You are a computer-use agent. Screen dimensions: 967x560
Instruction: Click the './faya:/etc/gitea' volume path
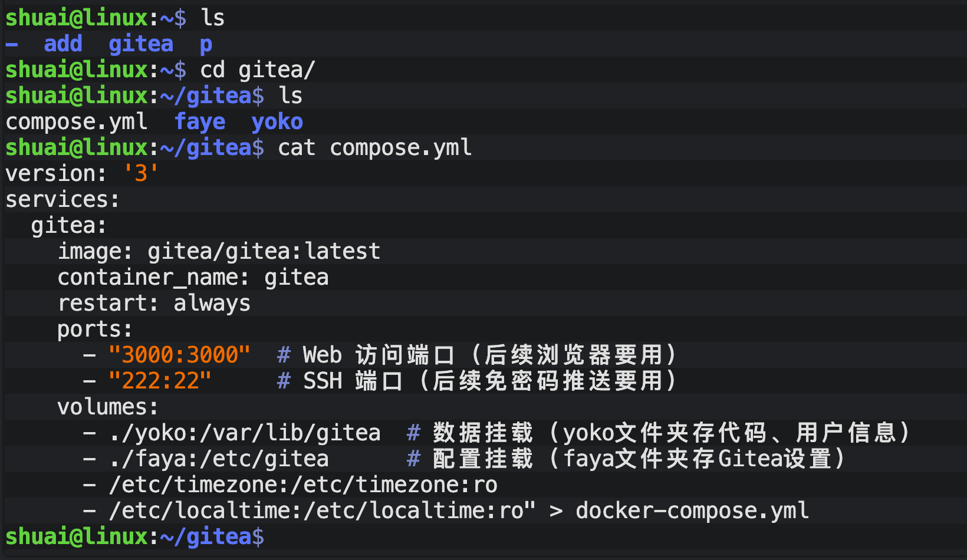(218, 459)
